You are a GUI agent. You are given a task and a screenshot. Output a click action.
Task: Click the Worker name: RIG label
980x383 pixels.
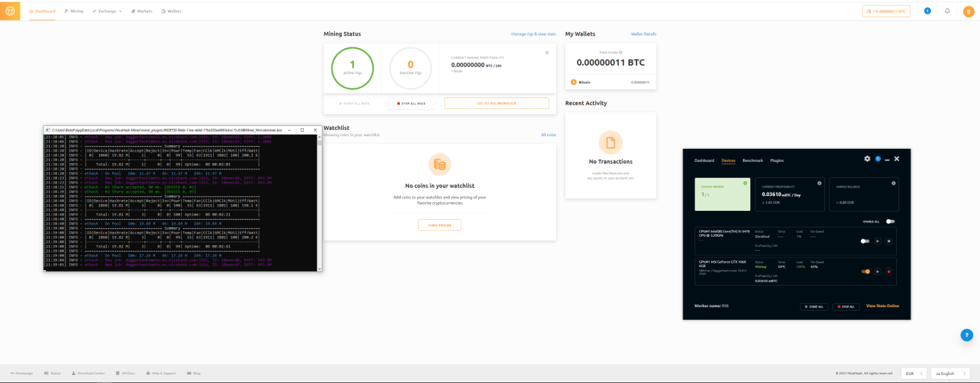(711, 306)
